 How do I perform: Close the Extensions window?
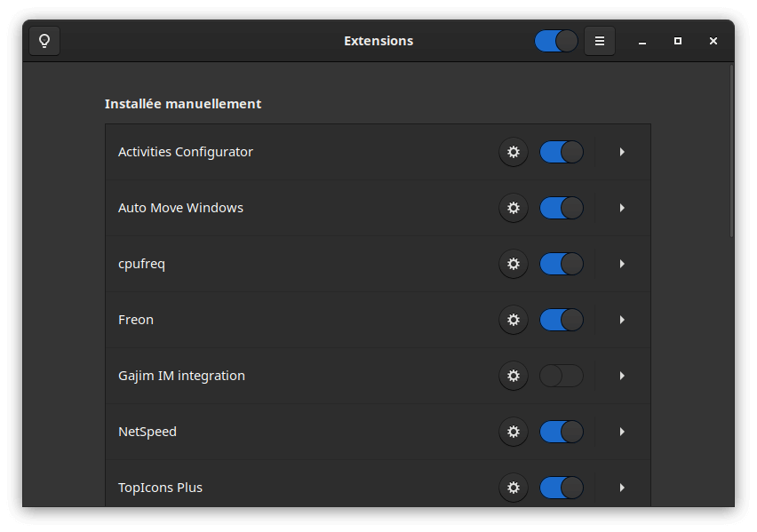coord(713,41)
